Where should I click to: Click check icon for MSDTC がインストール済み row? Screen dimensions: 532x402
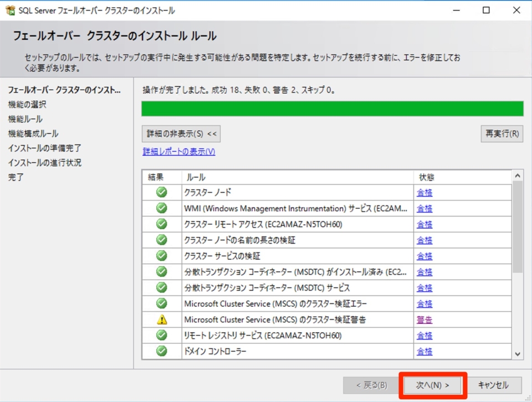click(x=162, y=272)
